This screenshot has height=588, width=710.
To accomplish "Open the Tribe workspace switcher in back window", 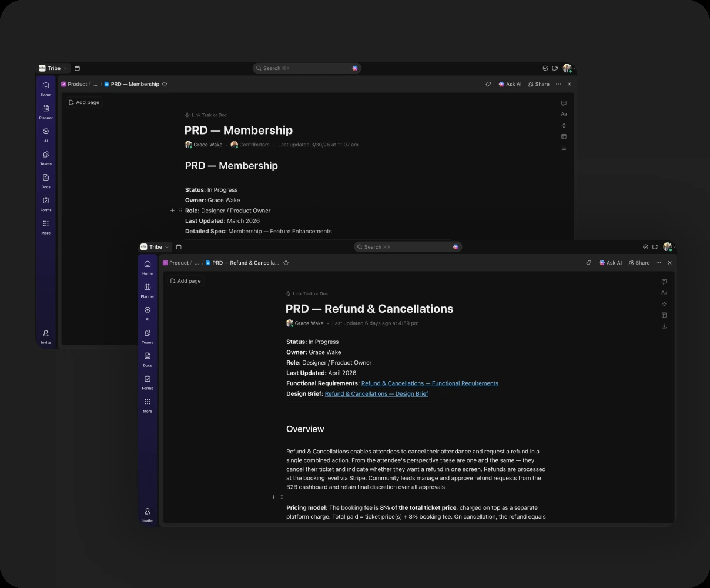I will (x=54, y=68).
